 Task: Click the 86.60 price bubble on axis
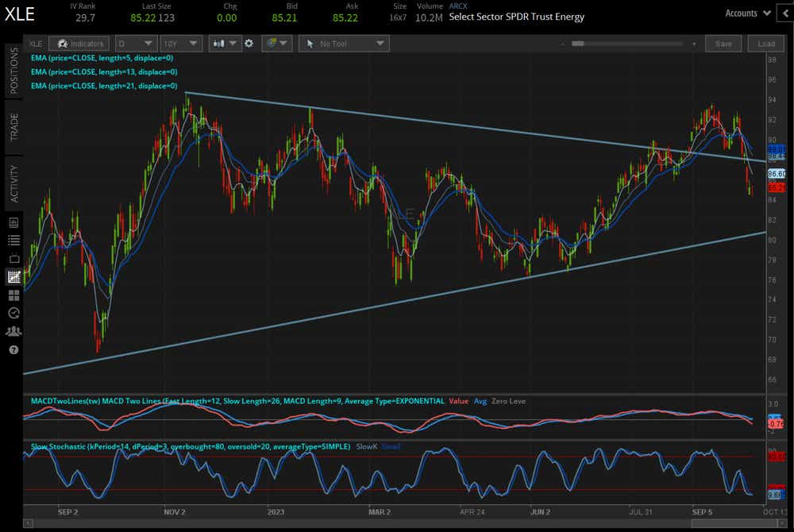click(x=777, y=174)
